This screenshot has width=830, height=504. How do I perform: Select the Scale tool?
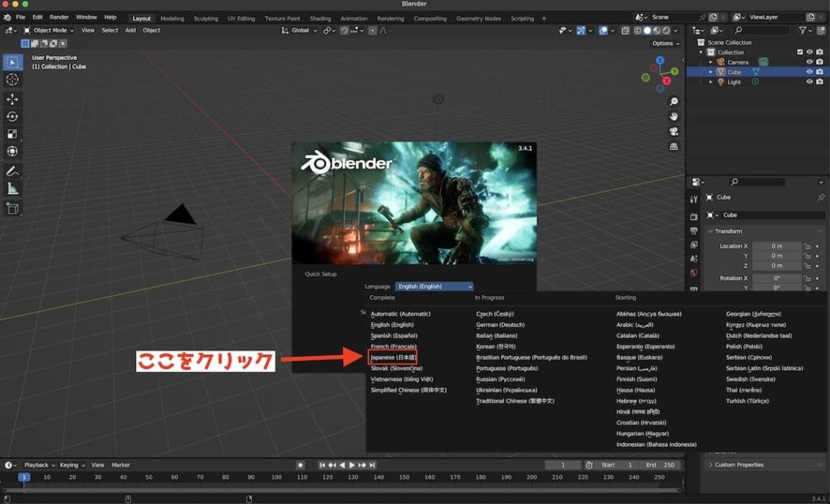click(x=12, y=134)
